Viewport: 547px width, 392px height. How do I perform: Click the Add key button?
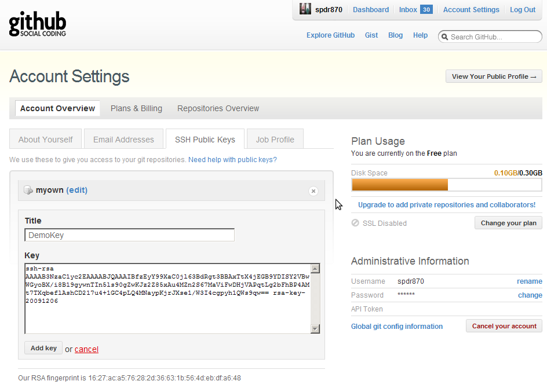[43, 348]
